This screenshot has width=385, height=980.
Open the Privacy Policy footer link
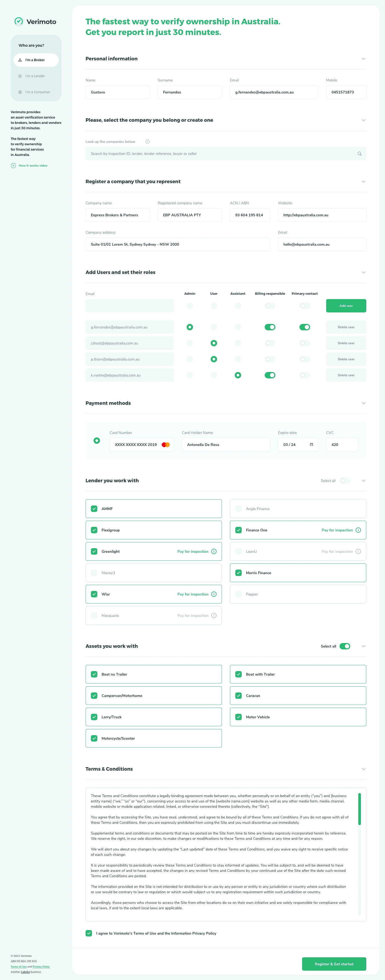41,966
